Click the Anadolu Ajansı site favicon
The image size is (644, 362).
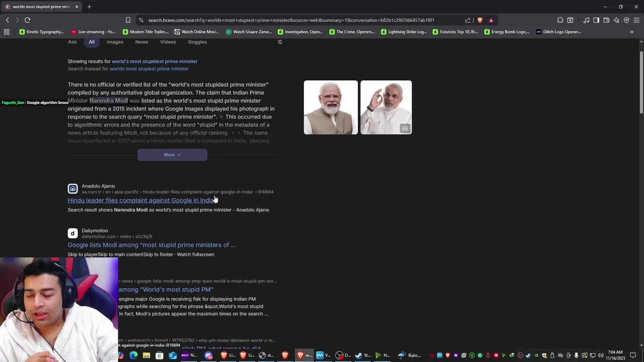click(73, 189)
